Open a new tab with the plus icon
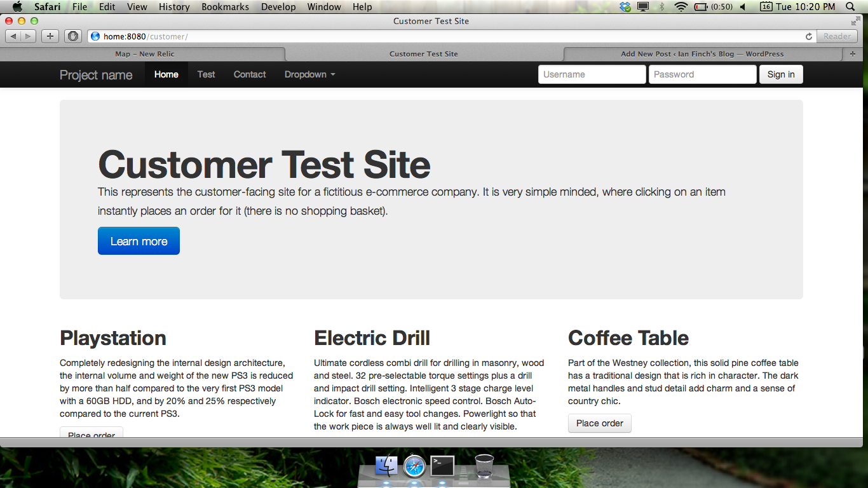Screen dimensions: 868x488 (x=853, y=54)
